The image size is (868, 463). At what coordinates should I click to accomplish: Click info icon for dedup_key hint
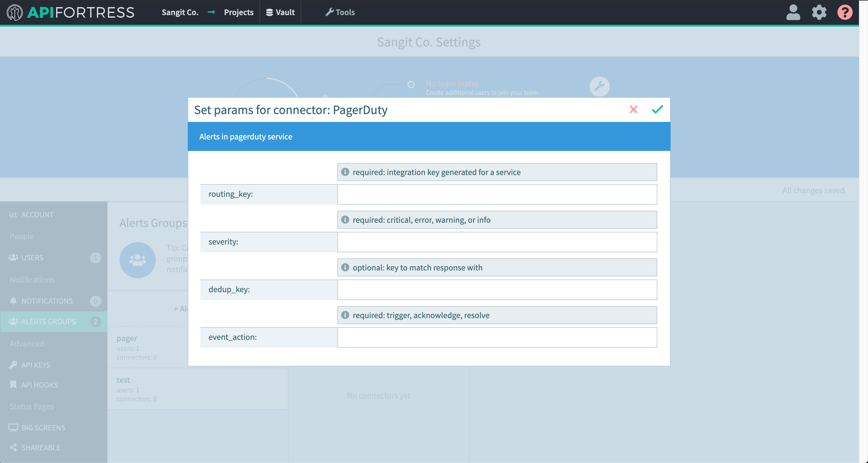click(345, 267)
